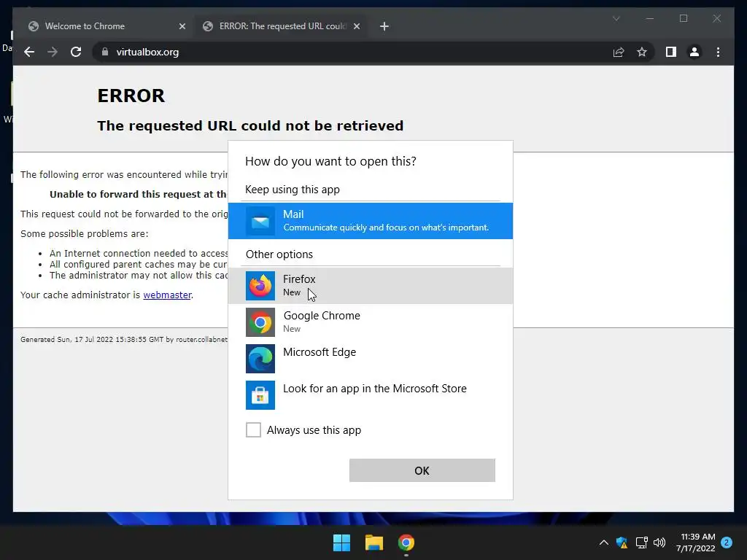Open a new tab with plus button

click(384, 26)
